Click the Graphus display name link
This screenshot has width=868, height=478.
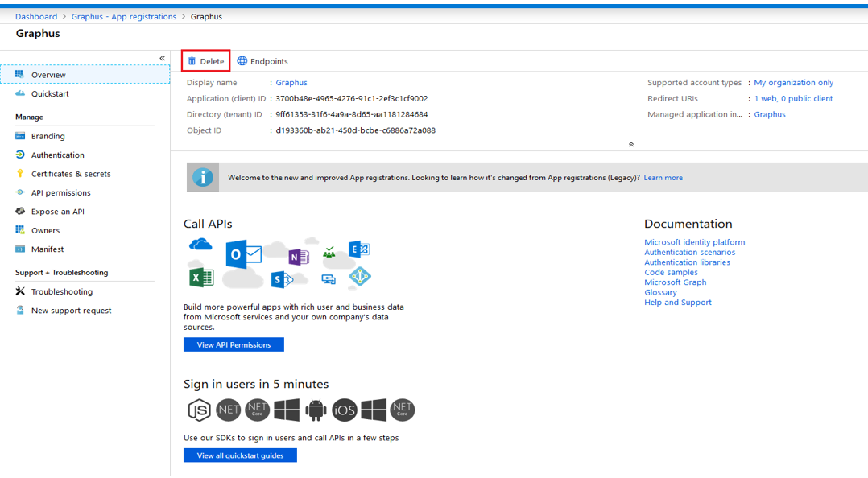(291, 82)
